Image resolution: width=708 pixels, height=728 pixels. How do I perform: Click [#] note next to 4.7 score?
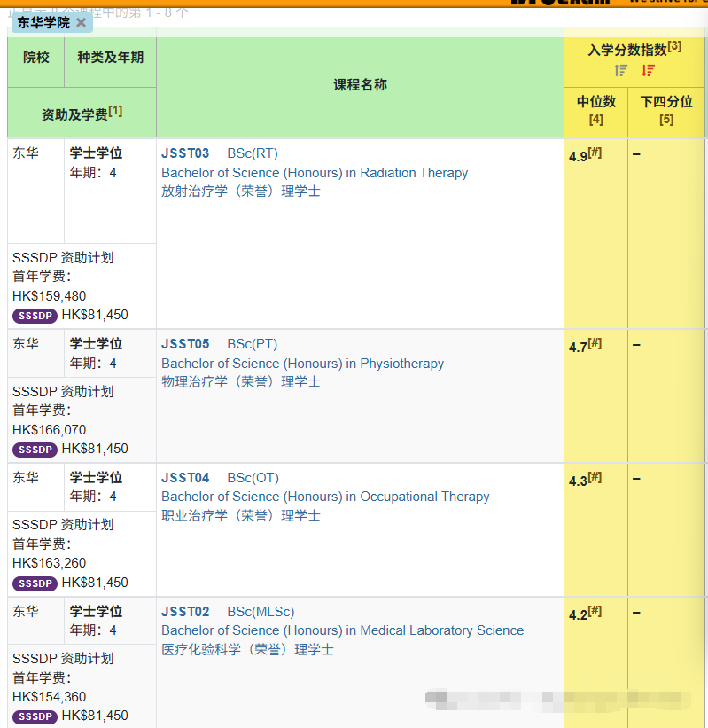(595, 343)
